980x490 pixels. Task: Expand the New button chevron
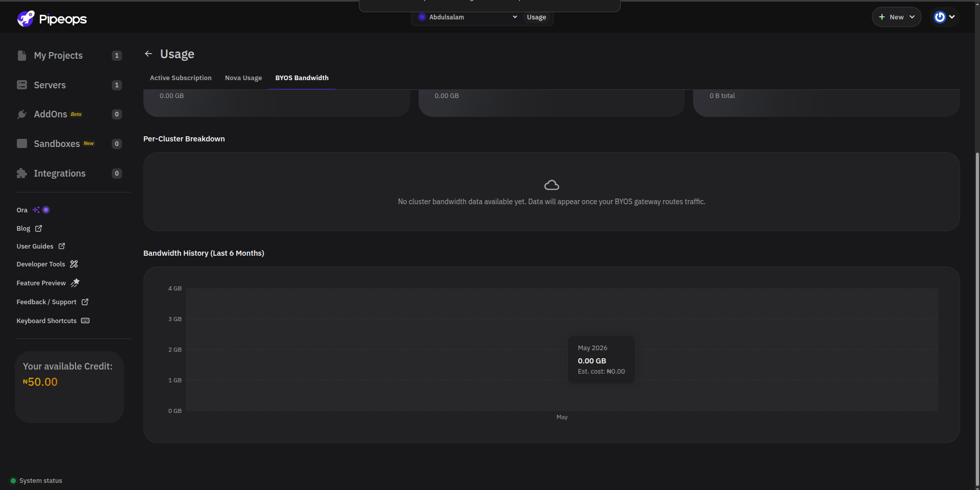click(x=912, y=17)
